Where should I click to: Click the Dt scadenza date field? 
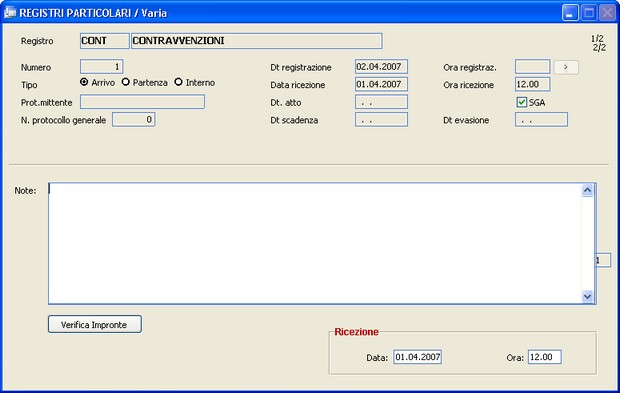(381, 120)
